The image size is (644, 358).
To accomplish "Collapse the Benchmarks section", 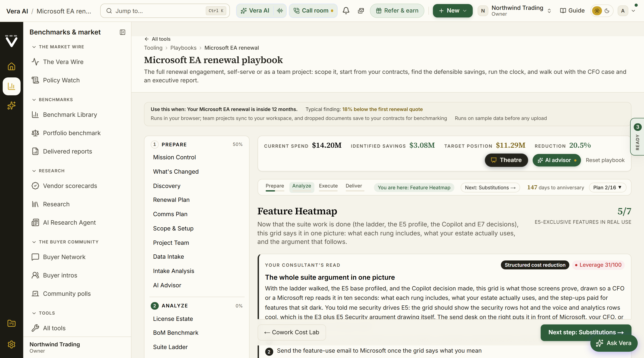I will point(34,100).
